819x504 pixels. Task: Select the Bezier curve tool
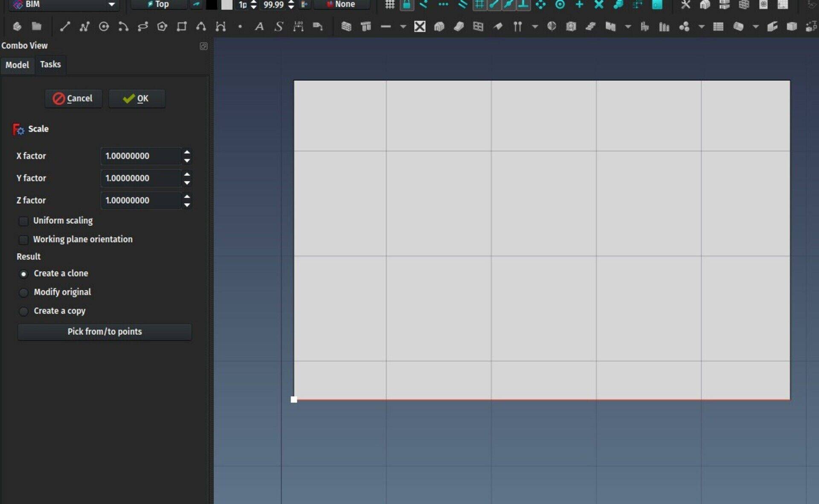(x=221, y=26)
